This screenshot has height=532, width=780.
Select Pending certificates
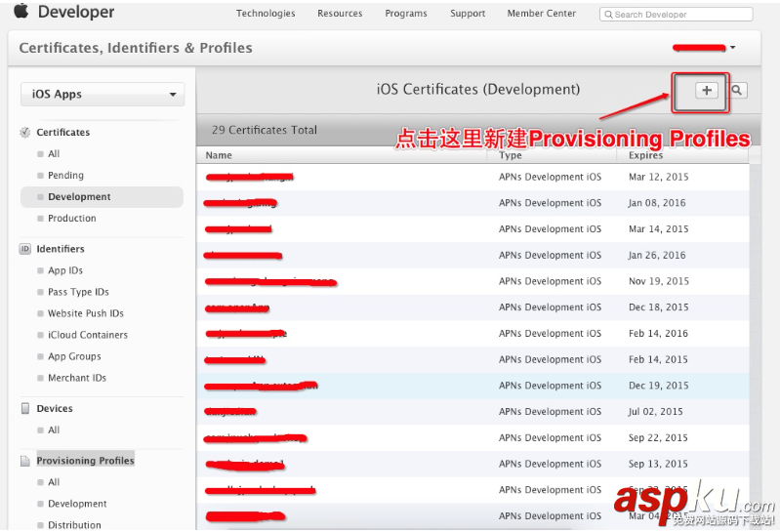click(65, 175)
